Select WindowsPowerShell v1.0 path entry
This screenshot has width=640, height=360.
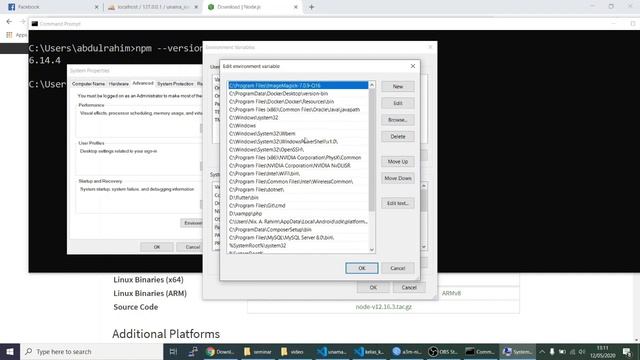[298, 142]
